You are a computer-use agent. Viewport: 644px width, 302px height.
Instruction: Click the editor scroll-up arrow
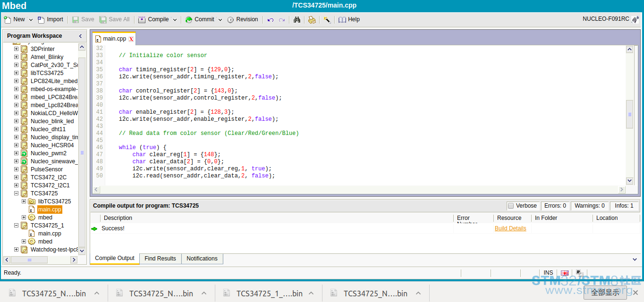click(629, 49)
